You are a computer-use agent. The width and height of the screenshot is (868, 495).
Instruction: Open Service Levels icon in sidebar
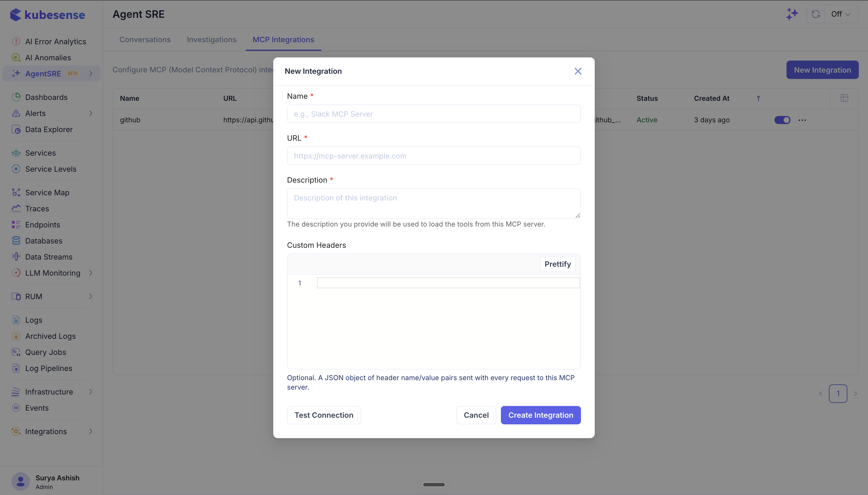tap(16, 169)
